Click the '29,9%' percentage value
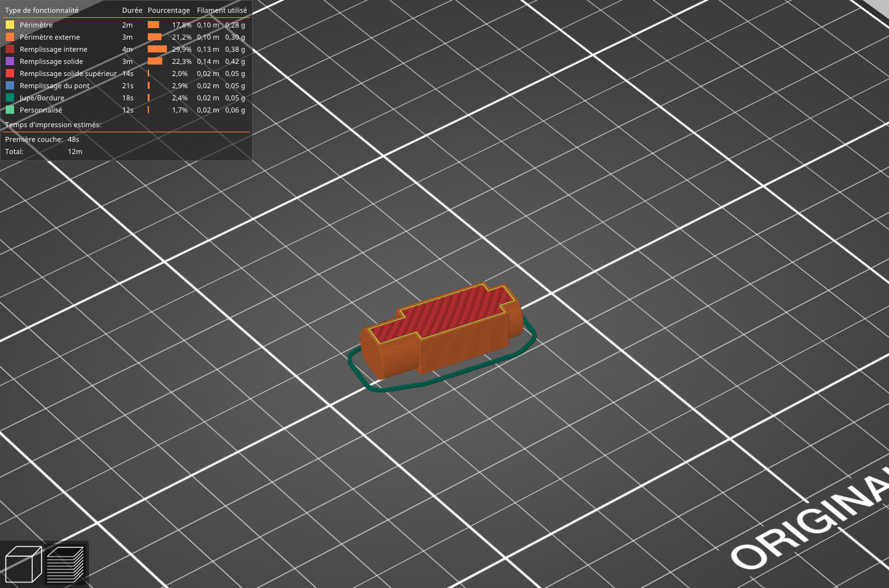The height and width of the screenshot is (588, 889). tap(182, 49)
